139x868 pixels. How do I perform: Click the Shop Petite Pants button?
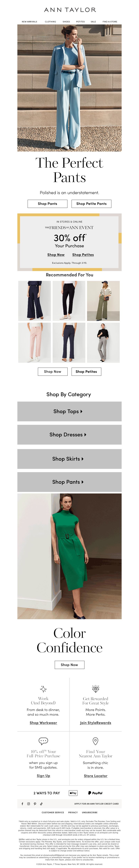click(x=91, y=204)
